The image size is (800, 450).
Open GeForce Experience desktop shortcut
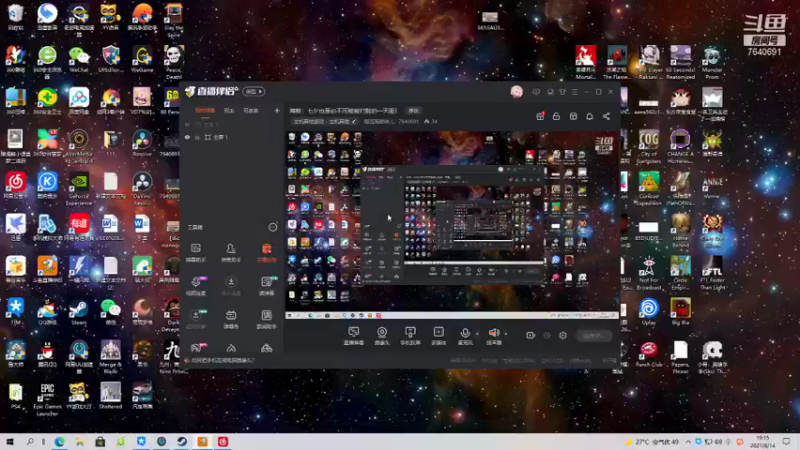[x=79, y=188]
